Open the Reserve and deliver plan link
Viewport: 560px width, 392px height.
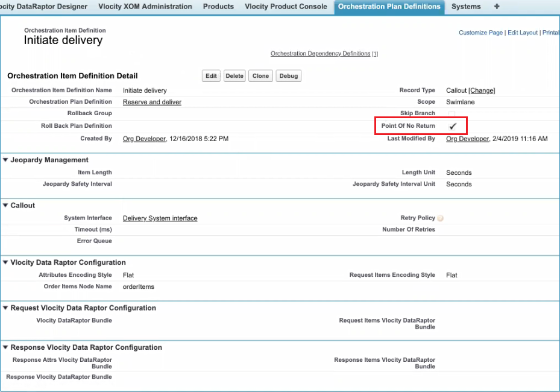[x=152, y=102]
